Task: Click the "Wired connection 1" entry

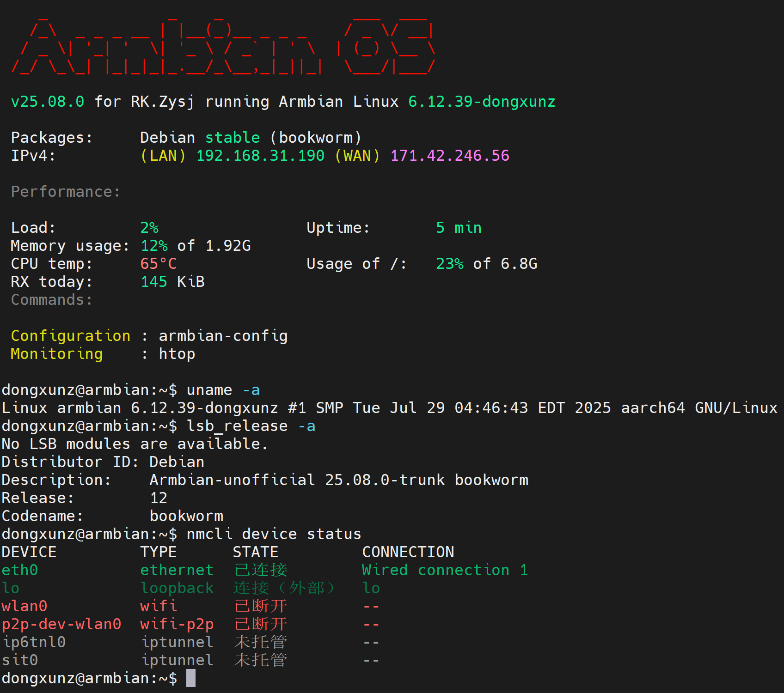Action: [x=445, y=570]
